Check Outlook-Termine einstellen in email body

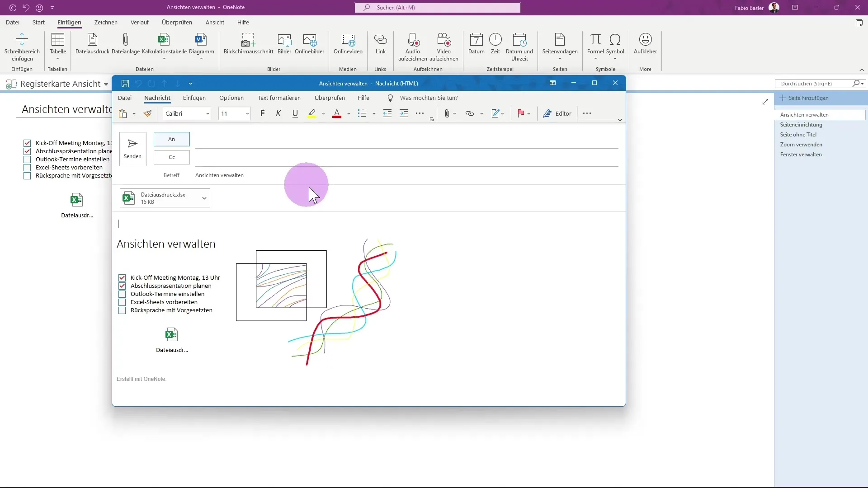point(122,294)
